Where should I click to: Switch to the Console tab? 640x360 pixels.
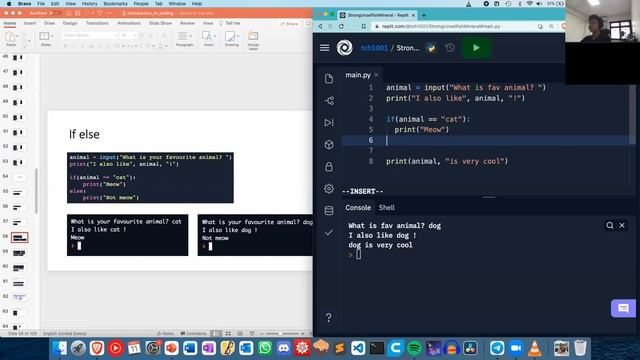(x=358, y=207)
